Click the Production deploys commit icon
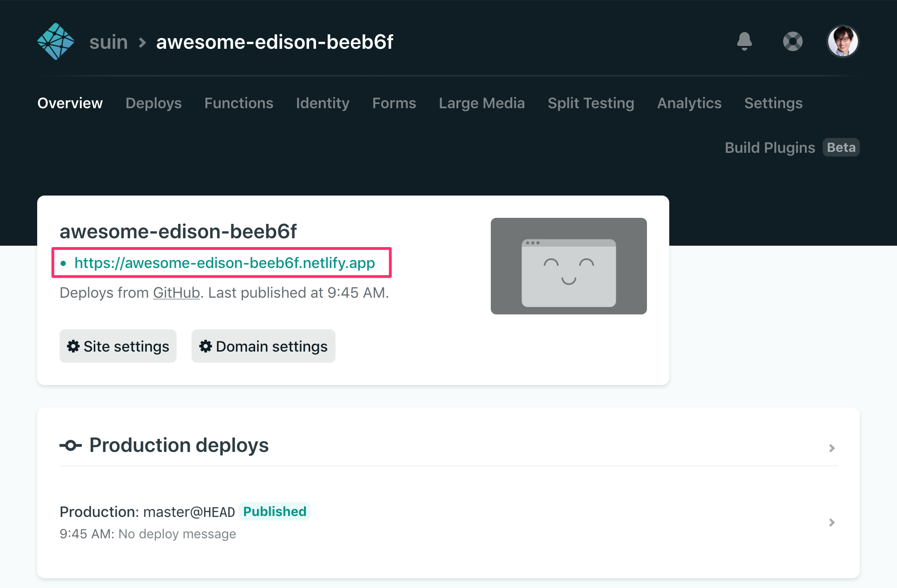The image size is (897, 588). click(x=71, y=445)
